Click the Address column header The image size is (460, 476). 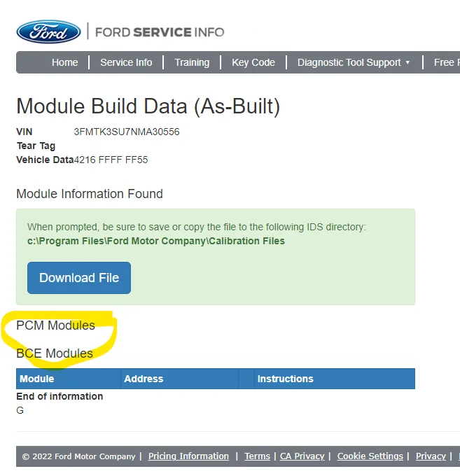tap(144, 379)
